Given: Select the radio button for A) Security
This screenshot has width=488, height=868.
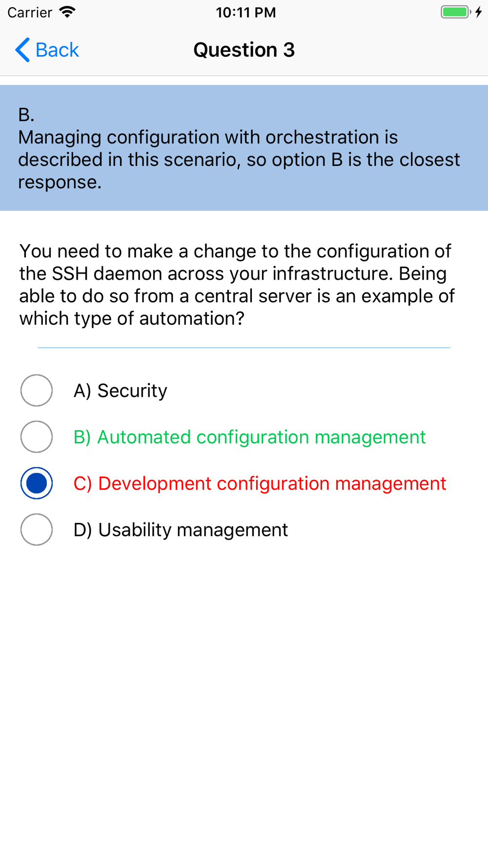Looking at the screenshot, I should (37, 391).
